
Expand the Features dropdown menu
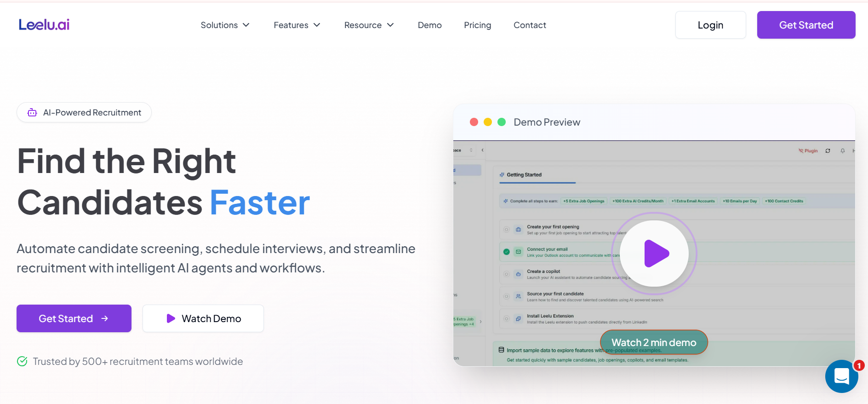tap(297, 25)
